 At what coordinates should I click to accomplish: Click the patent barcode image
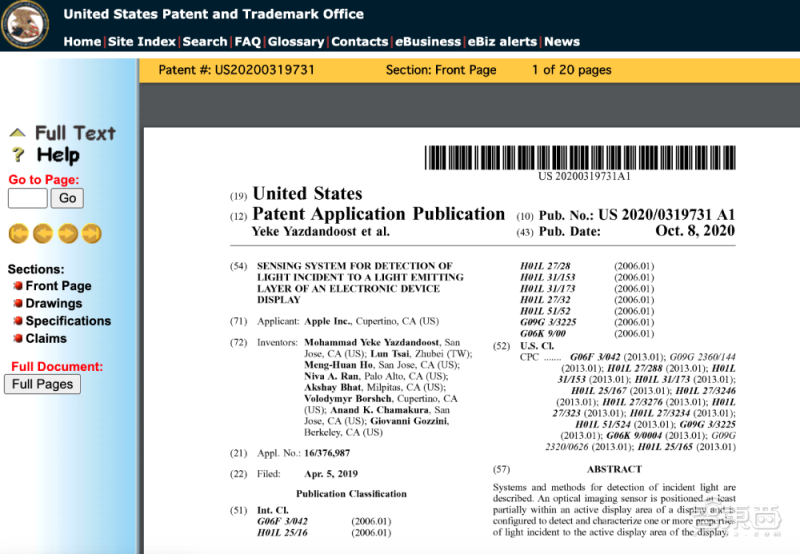(580, 158)
